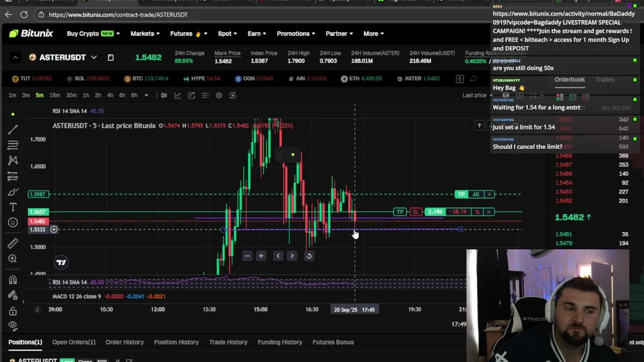Click the chart refresh/replay icon

point(233,95)
